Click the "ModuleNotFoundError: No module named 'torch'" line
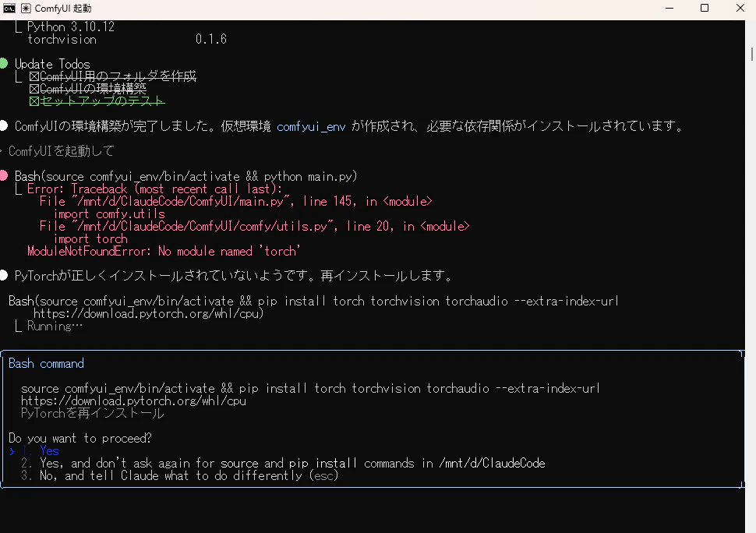The image size is (756, 533). 164,251
